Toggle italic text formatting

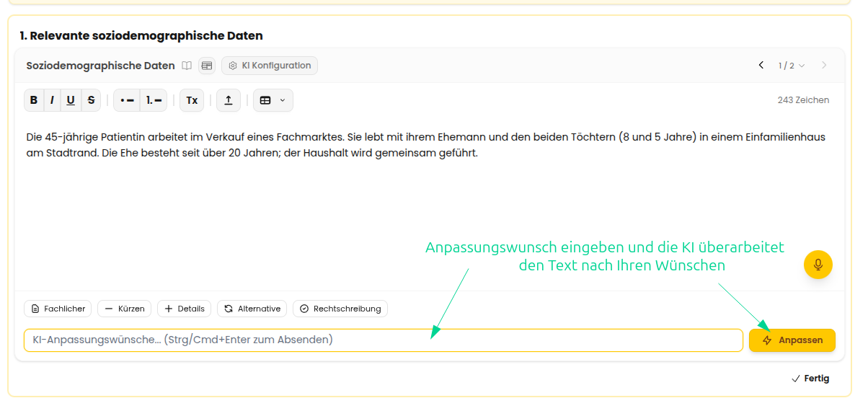pyautogui.click(x=52, y=100)
